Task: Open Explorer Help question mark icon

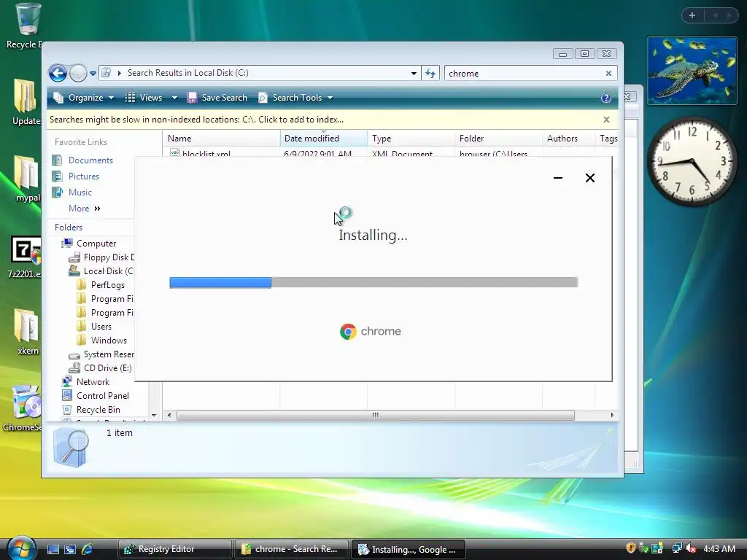Action: (x=605, y=98)
